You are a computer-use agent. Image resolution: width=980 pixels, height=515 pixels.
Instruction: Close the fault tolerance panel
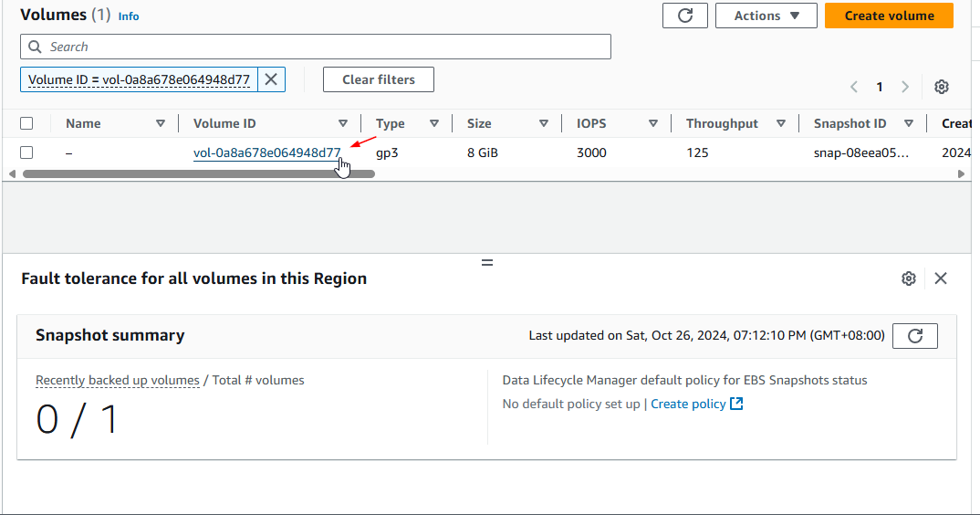click(941, 279)
